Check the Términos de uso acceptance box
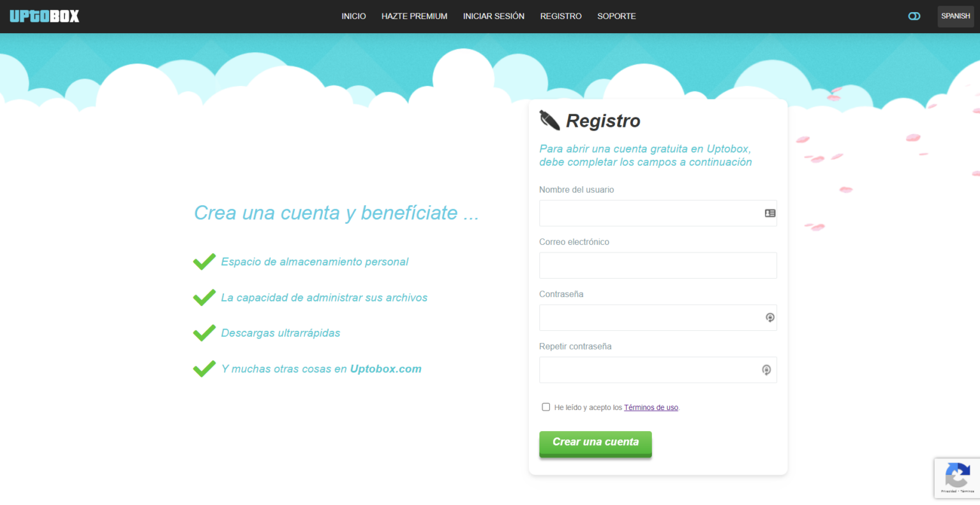The height and width of the screenshot is (505, 980). [x=546, y=407]
